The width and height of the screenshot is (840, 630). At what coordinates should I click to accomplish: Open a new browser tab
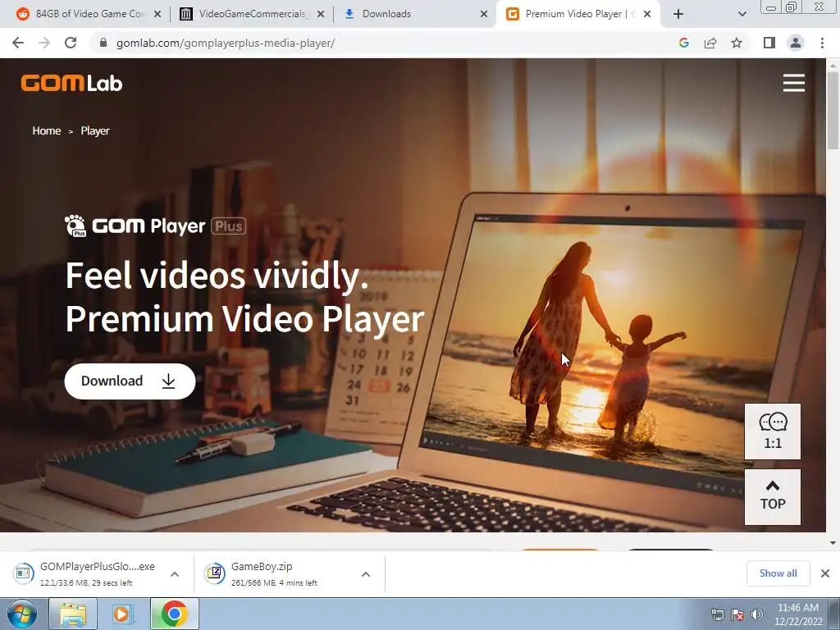coord(678,14)
